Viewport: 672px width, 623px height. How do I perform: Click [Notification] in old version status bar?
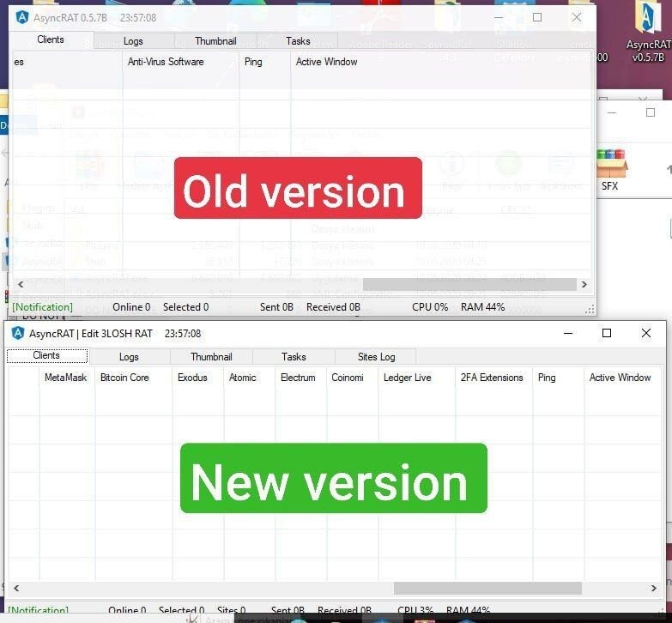(42, 307)
